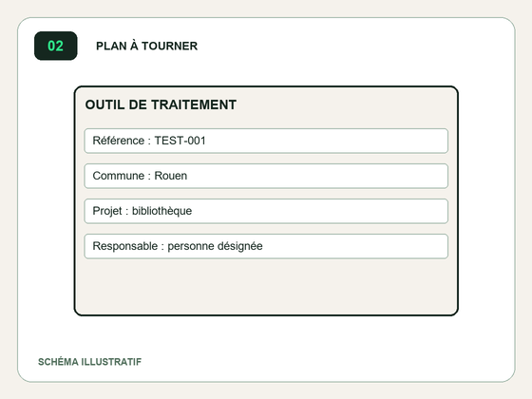Screen dimensions: 532x399
Task: Click the word Responsable in fourth field
Action: pos(125,246)
